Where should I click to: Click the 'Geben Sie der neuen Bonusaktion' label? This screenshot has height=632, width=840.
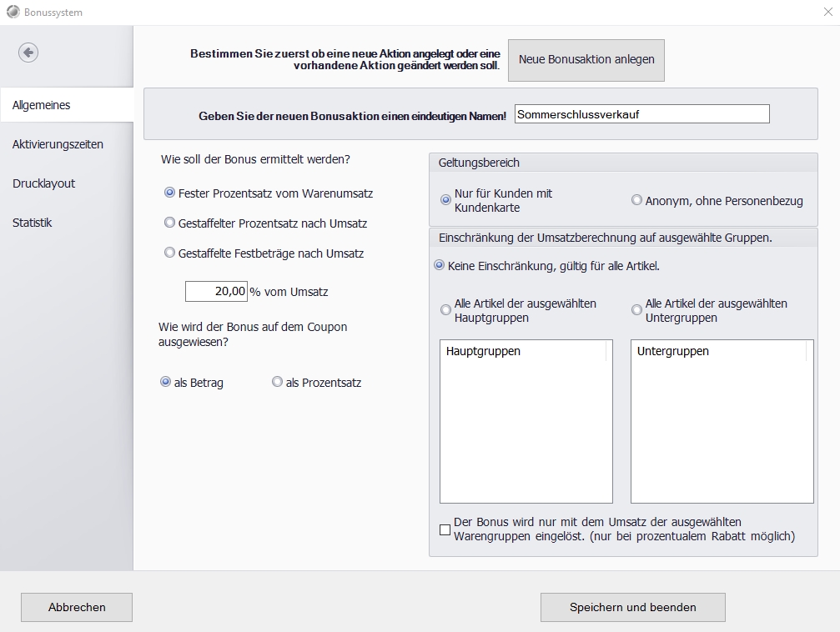pos(352,116)
